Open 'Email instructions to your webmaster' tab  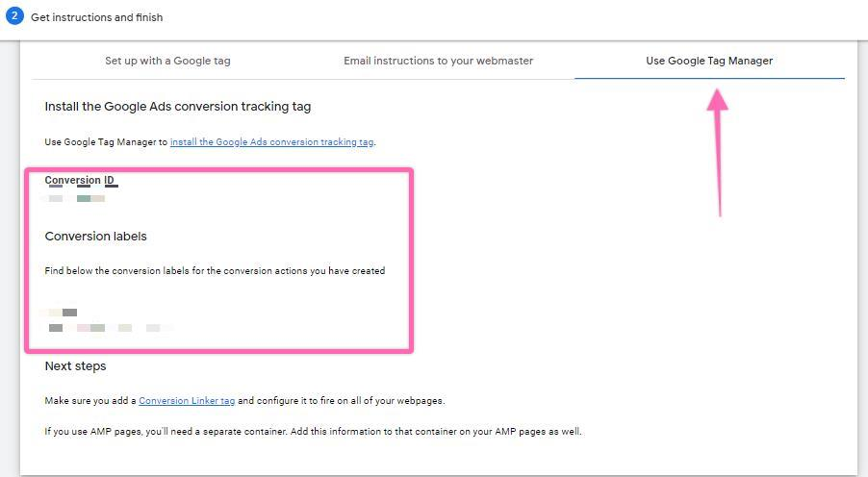438,61
